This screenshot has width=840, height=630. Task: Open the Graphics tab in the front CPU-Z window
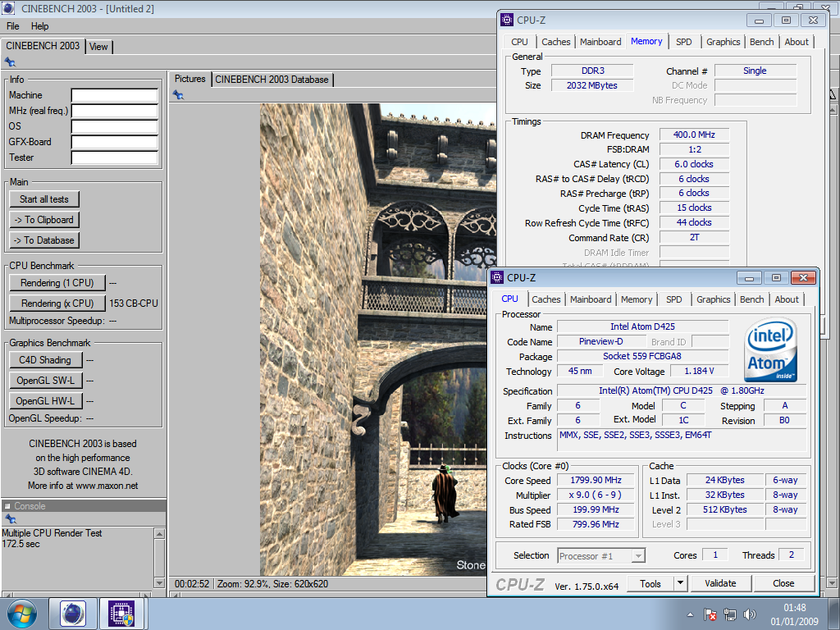713,299
